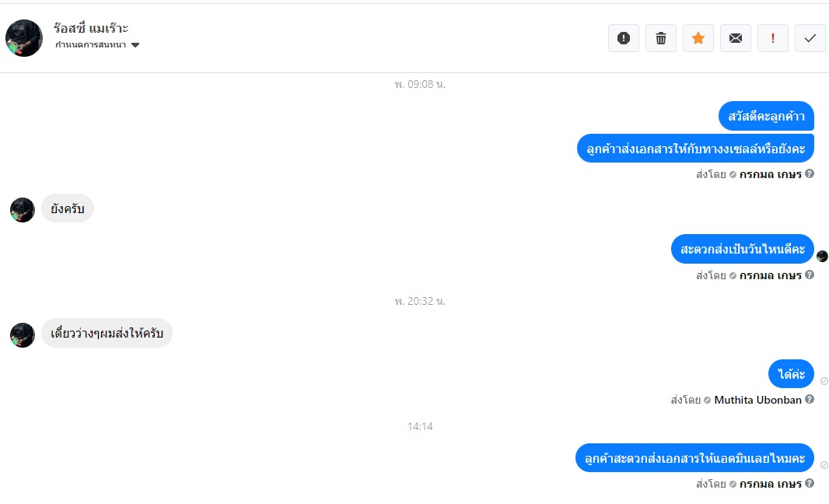Click the message bubble เดี๋ยวว่างๆผมส่งให้ครับ
The height and width of the screenshot is (504, 829).
[x=107, y=333]
